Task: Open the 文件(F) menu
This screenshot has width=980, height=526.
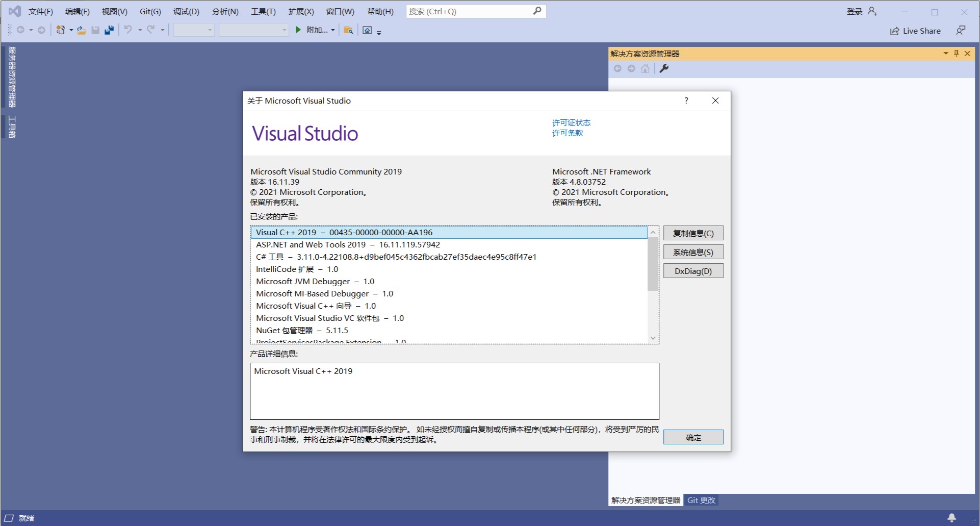Action: click(41, 11)
